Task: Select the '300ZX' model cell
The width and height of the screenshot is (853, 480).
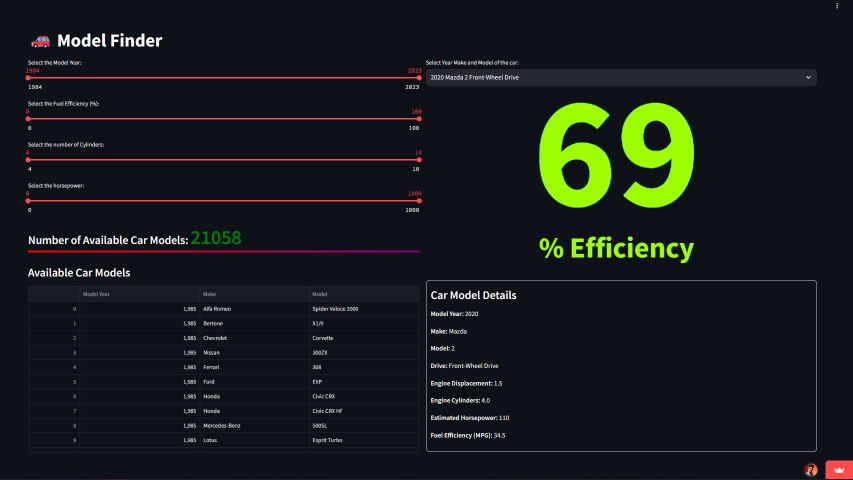Action: tap(363, 353)
